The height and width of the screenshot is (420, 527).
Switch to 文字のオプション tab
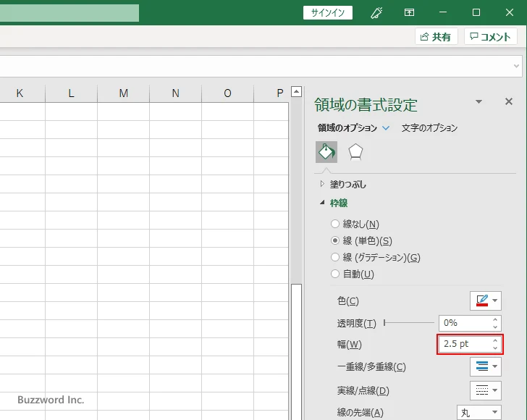tap(429, 127)
